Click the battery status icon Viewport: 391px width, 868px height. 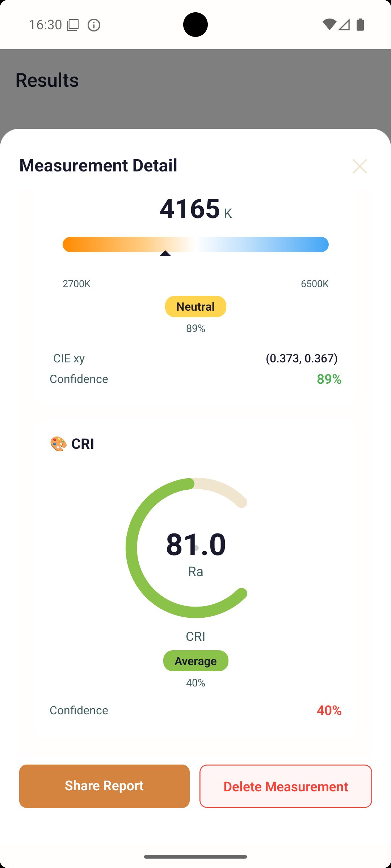point(360,25)
